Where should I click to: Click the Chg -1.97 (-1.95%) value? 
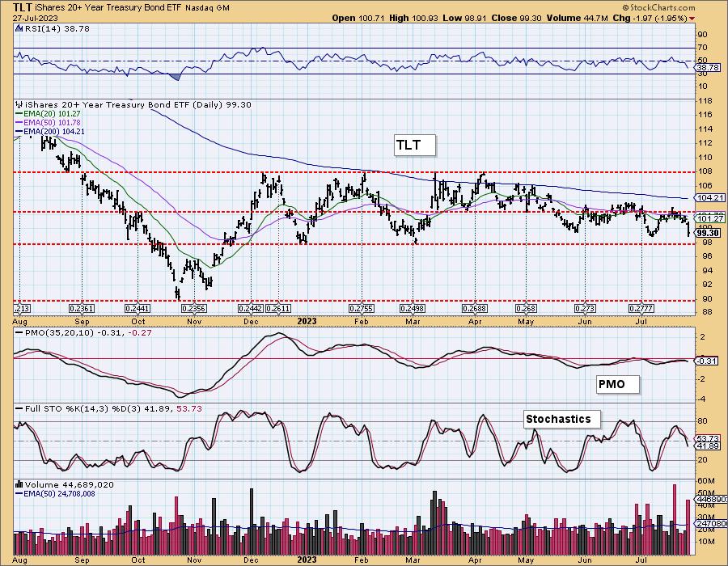pyautogui.click(x=650, y=18)
